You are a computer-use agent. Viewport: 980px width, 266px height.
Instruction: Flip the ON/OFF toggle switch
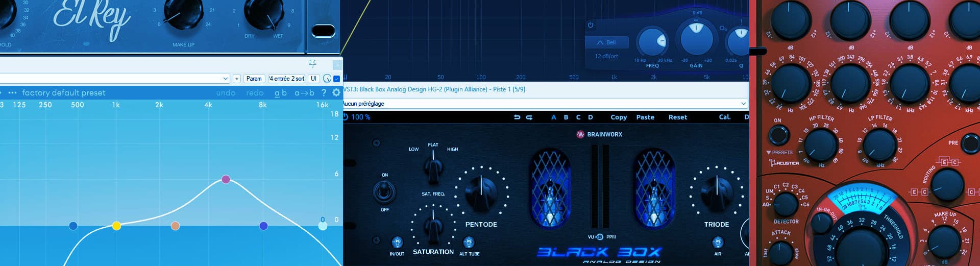(384, 192)
